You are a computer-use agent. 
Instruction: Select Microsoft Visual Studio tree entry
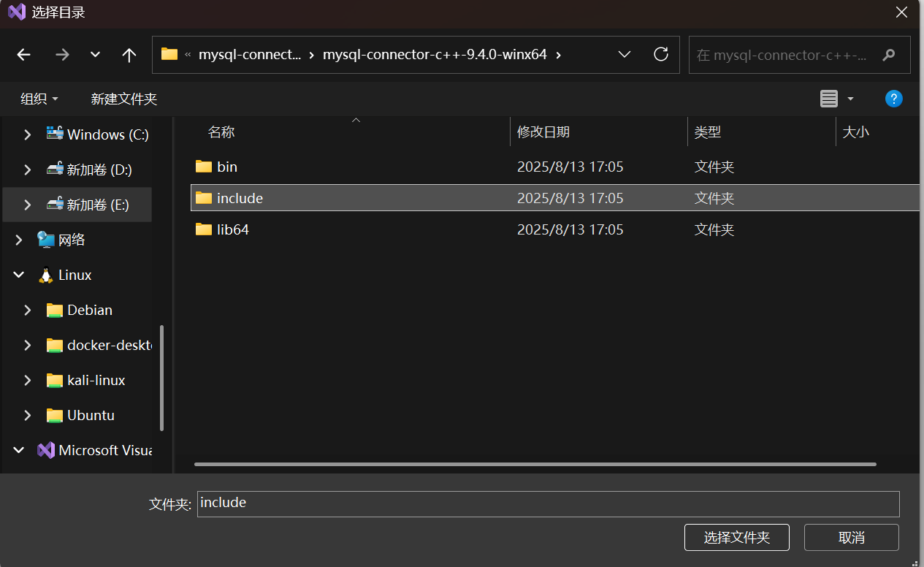[x=105, y=450]
